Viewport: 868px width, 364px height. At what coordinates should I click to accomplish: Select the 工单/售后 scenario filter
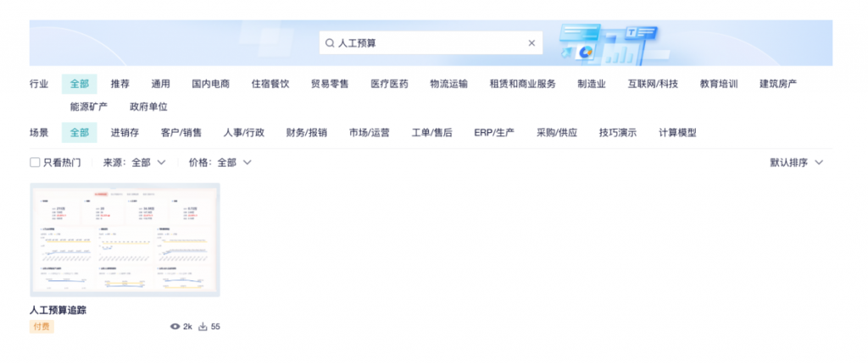click(x=431, y=133)
